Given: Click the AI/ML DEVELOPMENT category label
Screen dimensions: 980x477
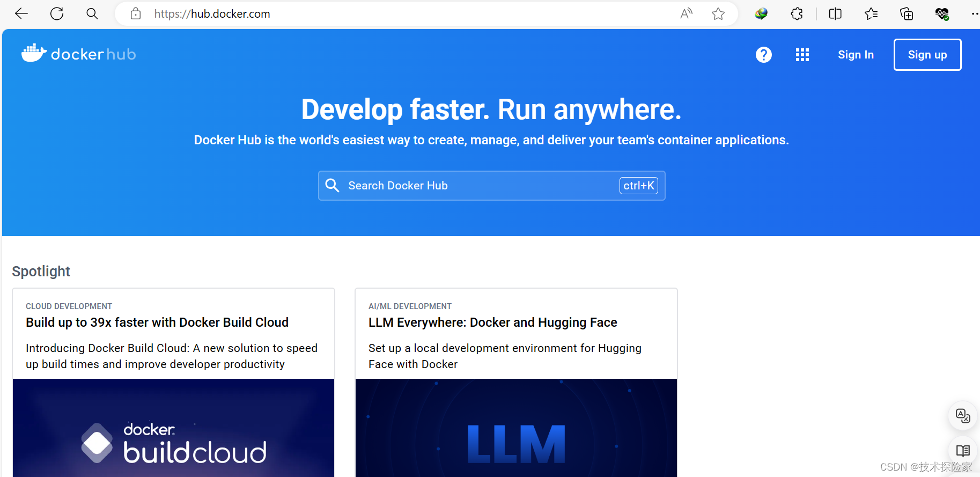Looking at the screenshot, I should pos(410,306).
